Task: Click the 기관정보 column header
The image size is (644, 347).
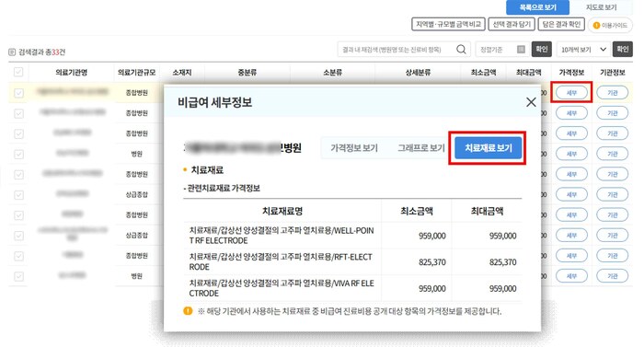Action: tap(612, 73)
